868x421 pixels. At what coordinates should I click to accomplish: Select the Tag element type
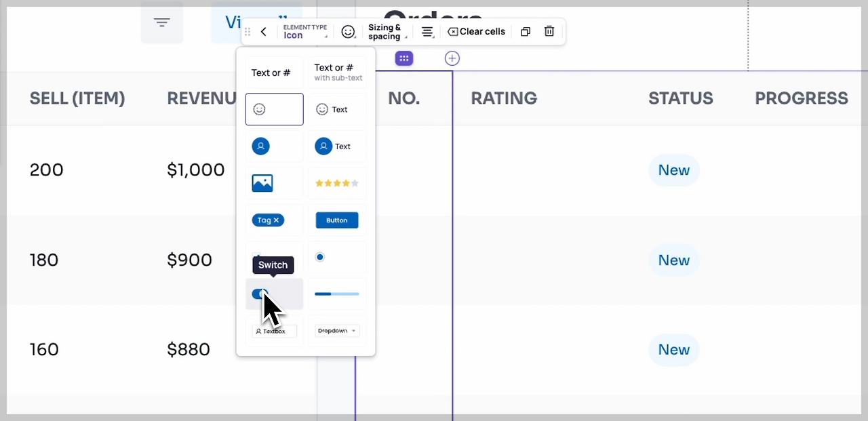click(x=274, y=220)
